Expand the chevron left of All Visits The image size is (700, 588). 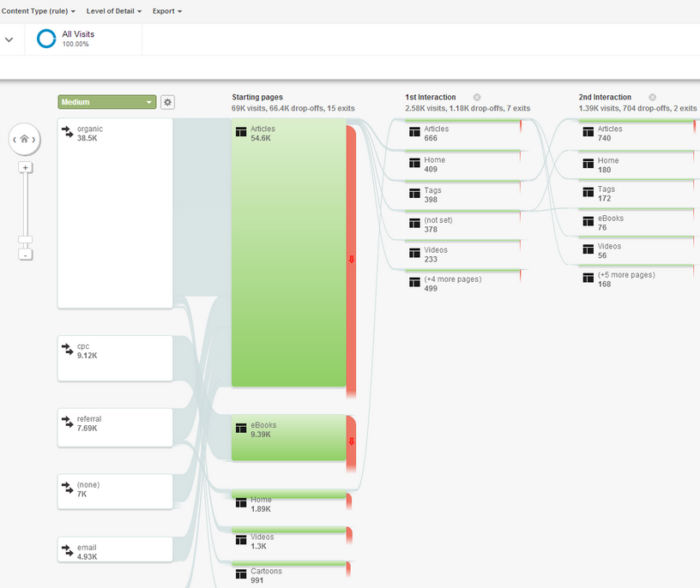[9, 39]
